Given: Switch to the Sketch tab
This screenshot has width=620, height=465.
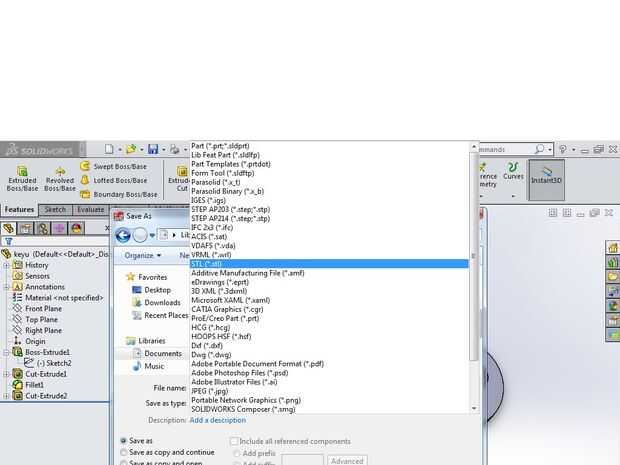Looking at the screenshot, I should click(x=55, y=210).
